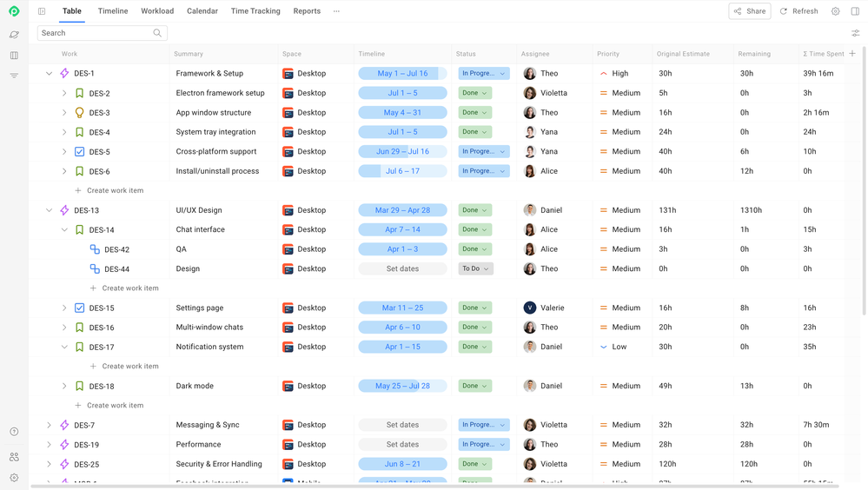The height and width of the screenshot is (490, 868).
Task: Click the subtask icon for DES-42
Action: click(x=95, y=249)
